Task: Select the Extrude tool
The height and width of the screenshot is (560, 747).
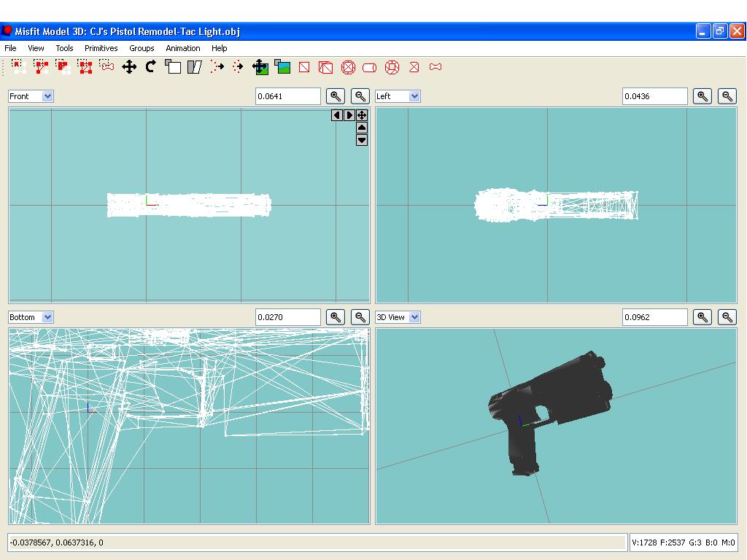Action: (x=217, y=67)
